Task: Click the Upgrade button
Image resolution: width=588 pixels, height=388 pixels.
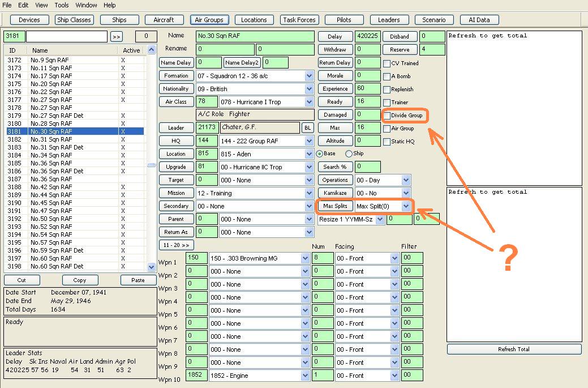Action: click(x=176, y=167)
